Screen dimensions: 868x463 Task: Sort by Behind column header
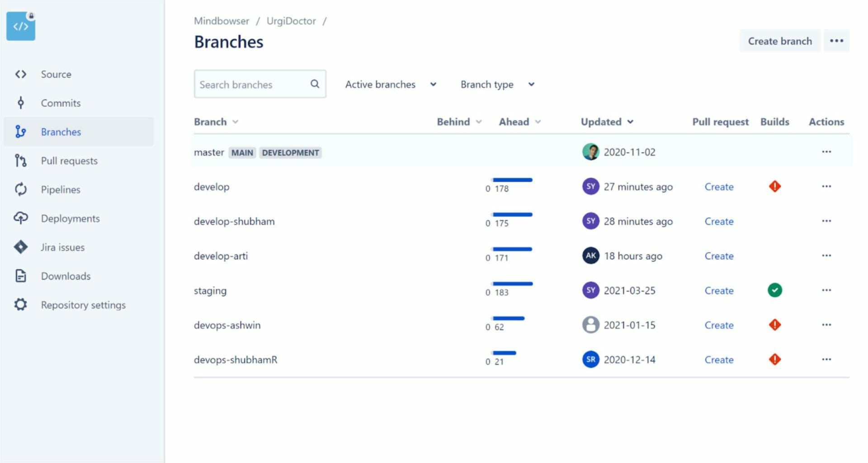tap(459, 122)
